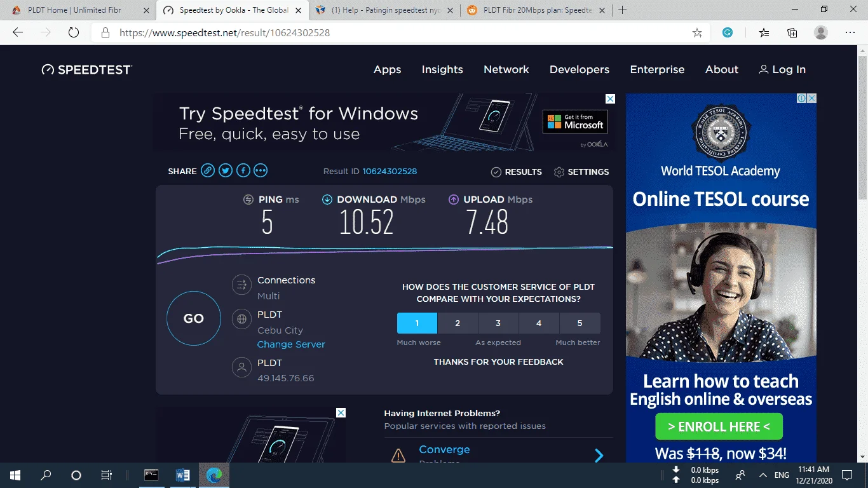Open the Grammarly extension icon
The width and height of the screenshot is (868, 488).
728,33
